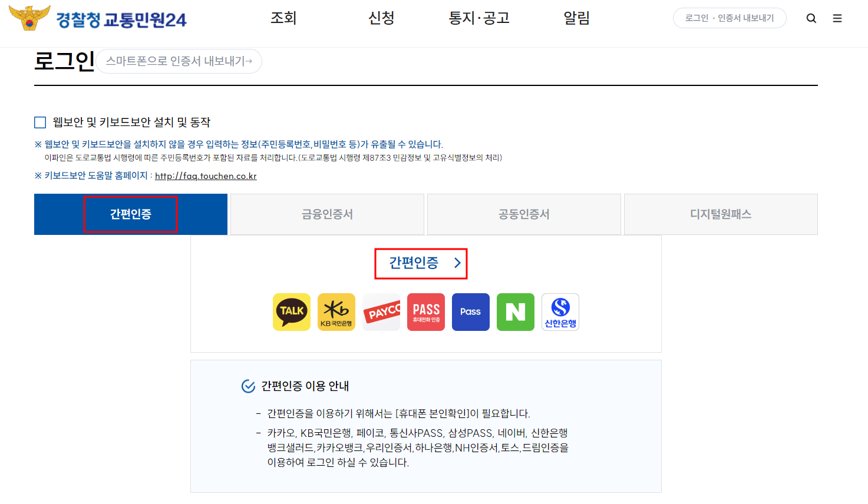This screenshot has height=504, width=868.
Task: Select the blue Samsung Pass icon
Action: click(x=470, y=311)
